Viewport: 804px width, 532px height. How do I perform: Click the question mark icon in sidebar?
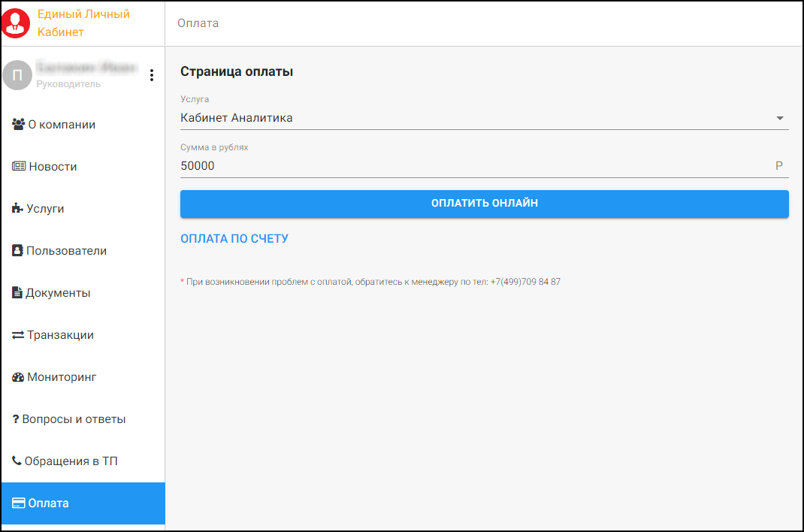tap(16, 419)
